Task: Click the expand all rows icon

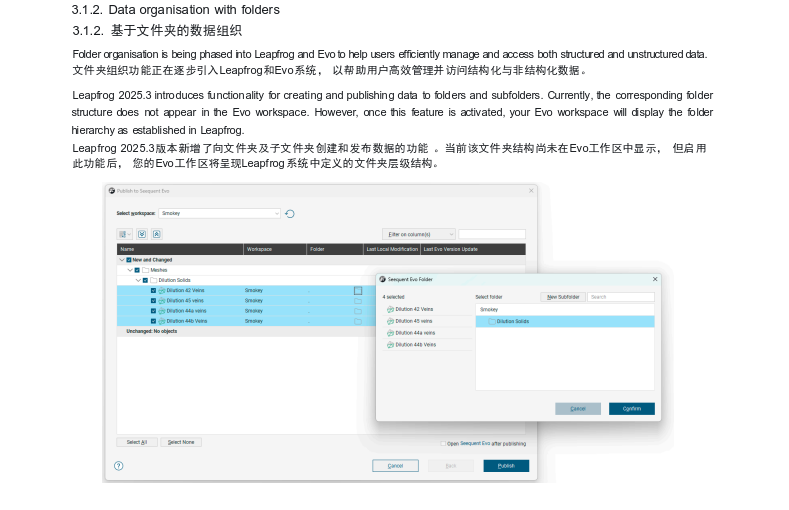Action: pyautogui.click(x=142, y=234)
